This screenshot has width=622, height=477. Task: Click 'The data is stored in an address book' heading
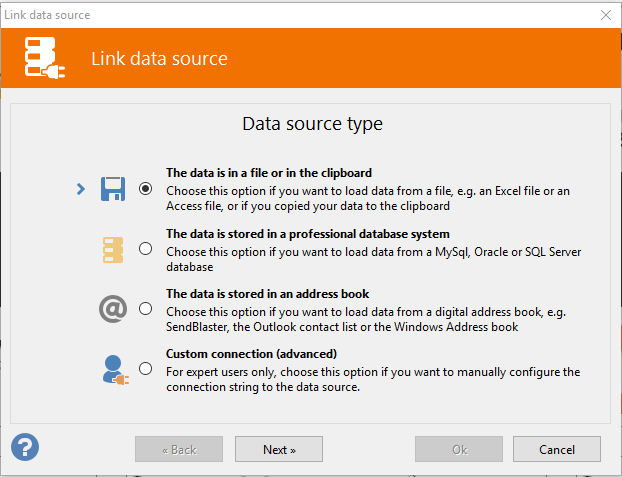click(268, 294)
